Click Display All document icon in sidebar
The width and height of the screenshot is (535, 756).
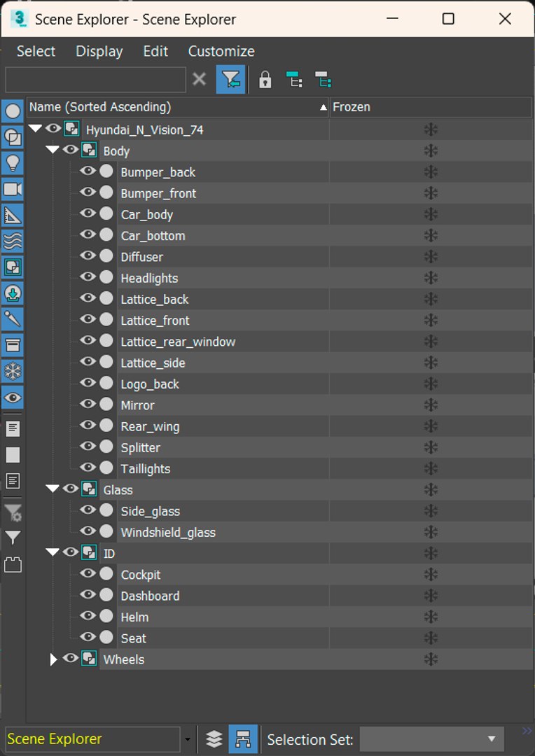coord(13,428)
